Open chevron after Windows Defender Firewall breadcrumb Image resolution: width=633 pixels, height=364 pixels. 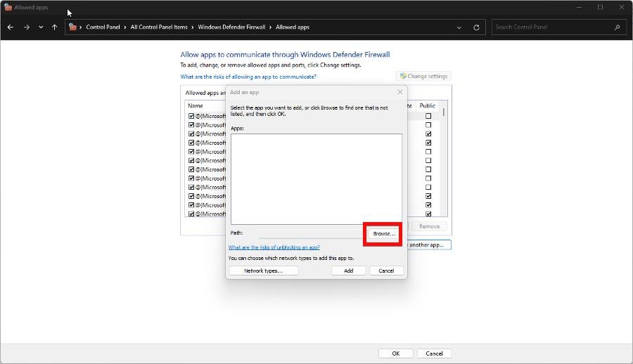pyautogui.click(x=271, y=27)
